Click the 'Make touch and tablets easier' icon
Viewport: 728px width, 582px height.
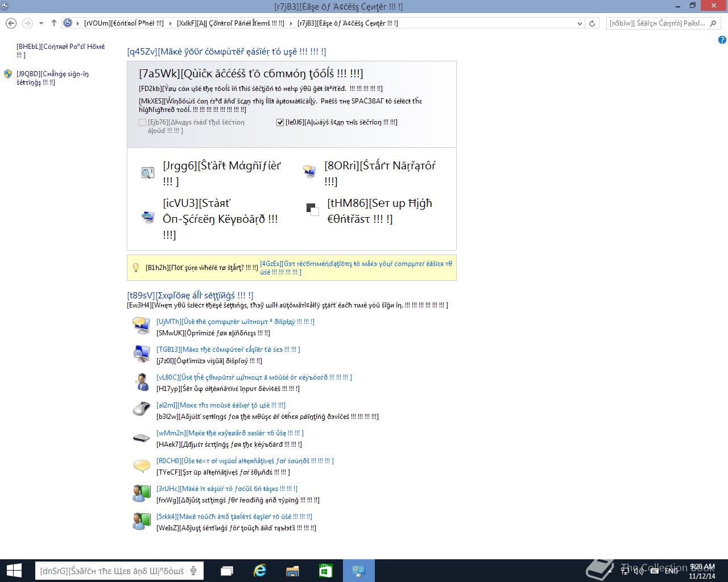[x=141, y=521]
